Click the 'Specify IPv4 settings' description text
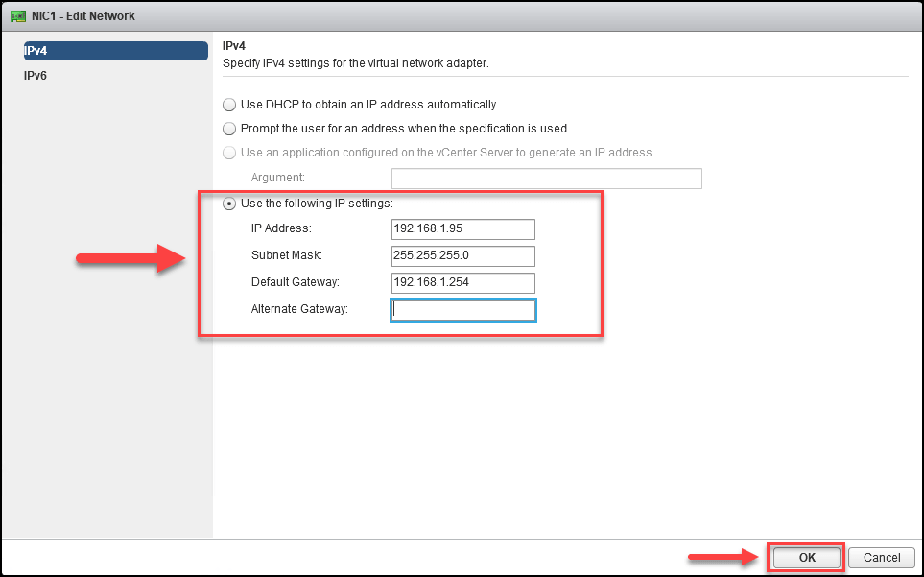The height and width of the screenshot is (577, 924). (356, 63)
